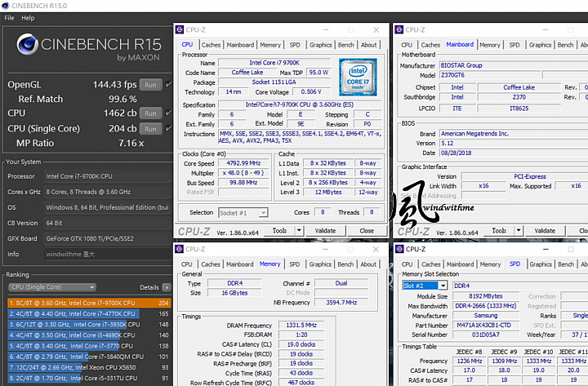Screen dimensions: 588x386
Task: Open the File menu
Action: pyautogui.click(x=9, y=18)
